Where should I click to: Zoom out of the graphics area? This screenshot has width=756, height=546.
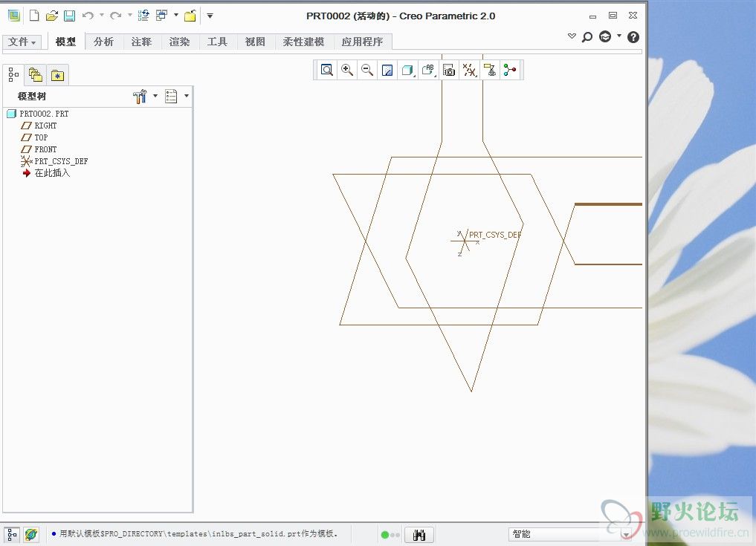point(367,70)
